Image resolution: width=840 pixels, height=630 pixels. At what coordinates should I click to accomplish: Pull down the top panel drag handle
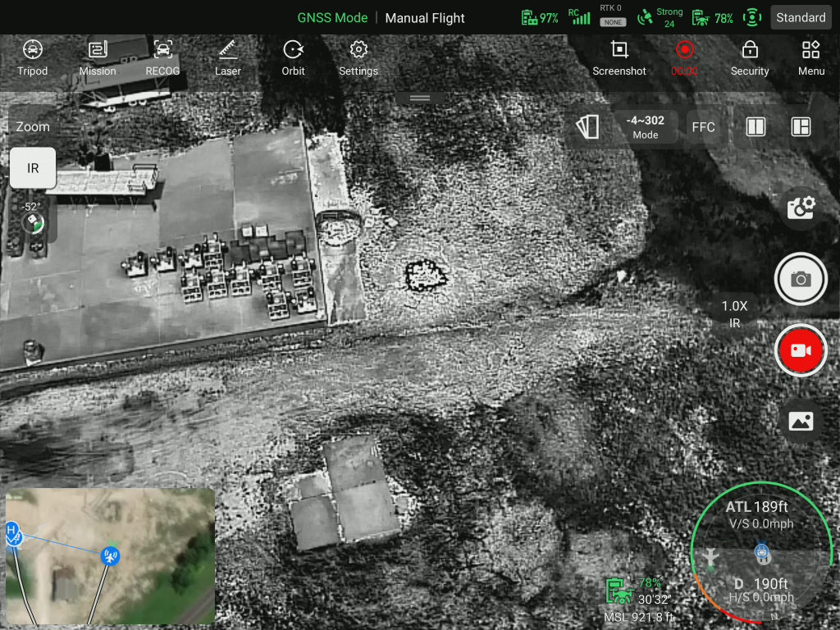[x=420, y=98]
